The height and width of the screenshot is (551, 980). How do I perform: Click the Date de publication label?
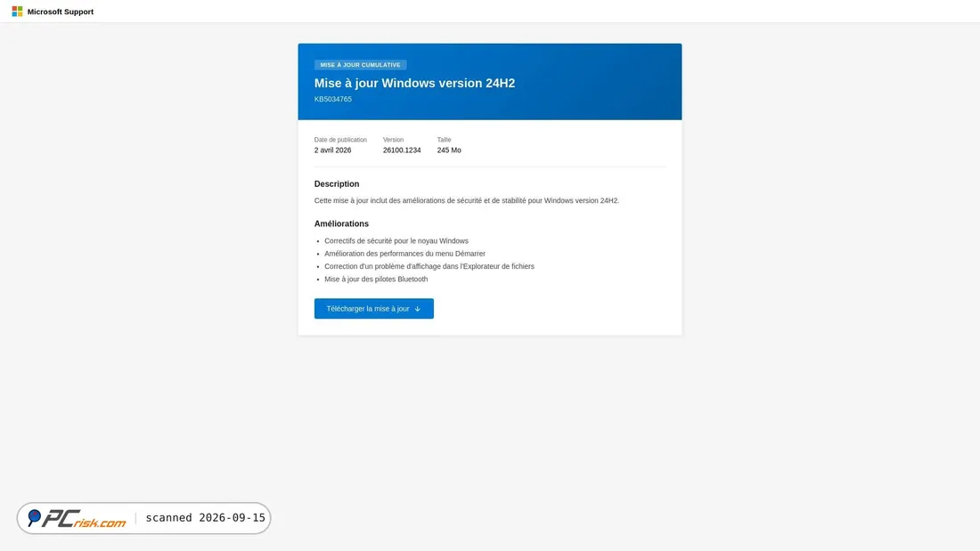coord(340,140)
